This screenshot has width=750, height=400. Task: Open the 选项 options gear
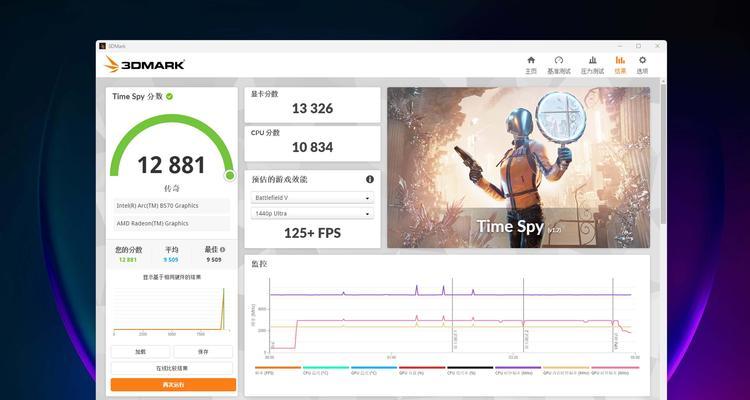click(642, 65)
